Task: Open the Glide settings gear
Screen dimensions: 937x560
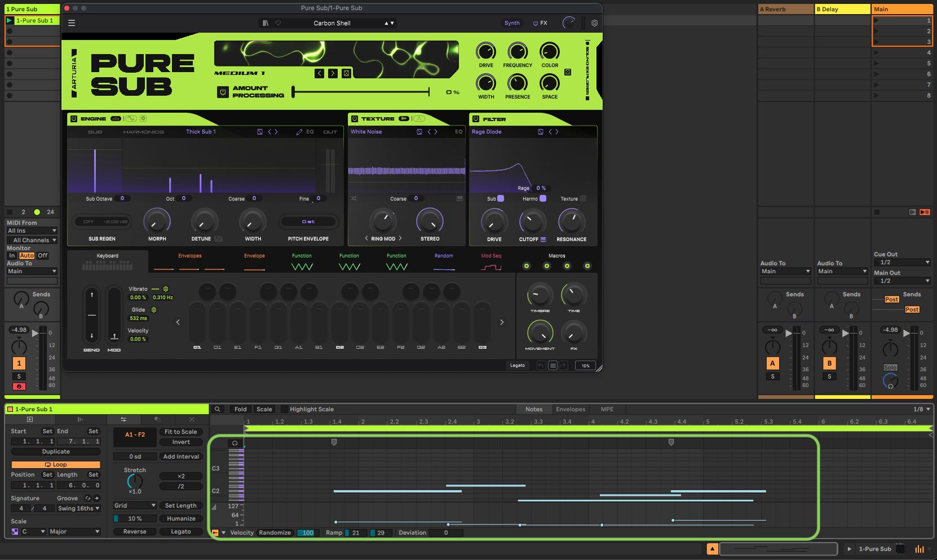Action: pyautogui.click(x=154, y=310)
